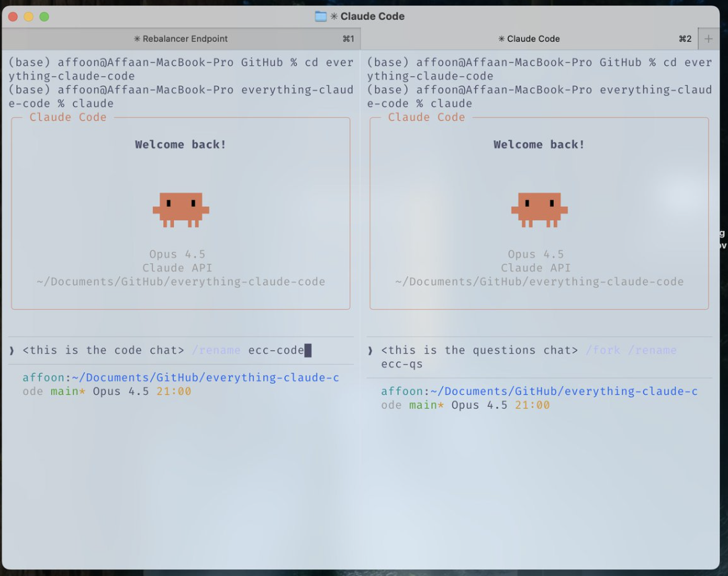Open a new terminal tab with plus button
This screenshot has width=728, height=576.
[708, 39]
